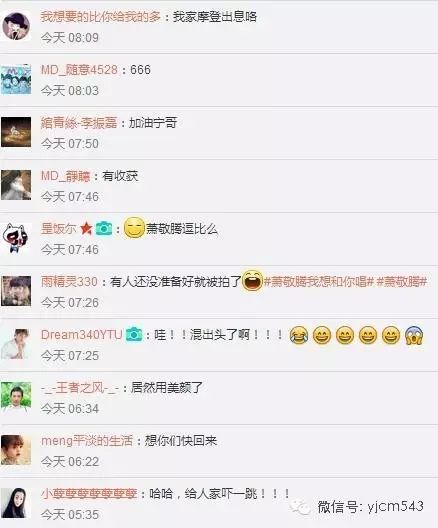Open profile of 我想要的比你给我的多
The height and width of the screenshot is (528, 438).
click(101, 17)
